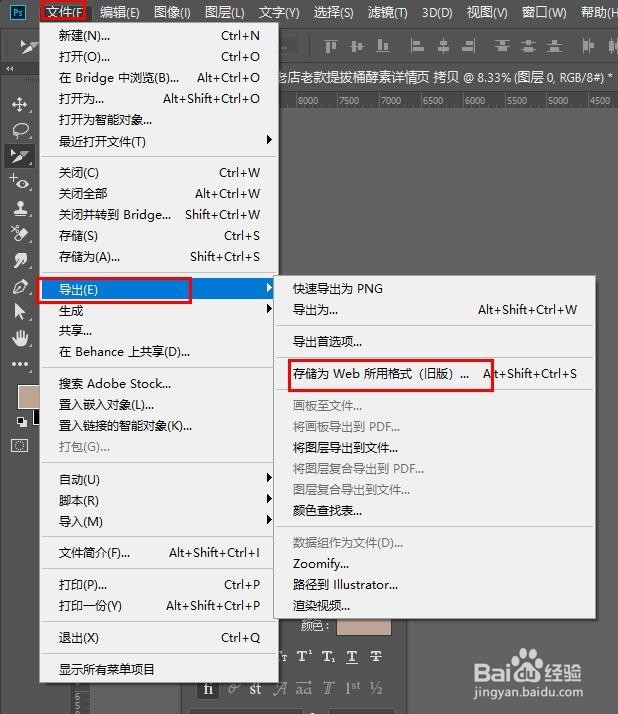Click the slice tool preset icon in options bar
Image resolution: width=618 pixels, height=714 pixels.
[x=28, y=46]
